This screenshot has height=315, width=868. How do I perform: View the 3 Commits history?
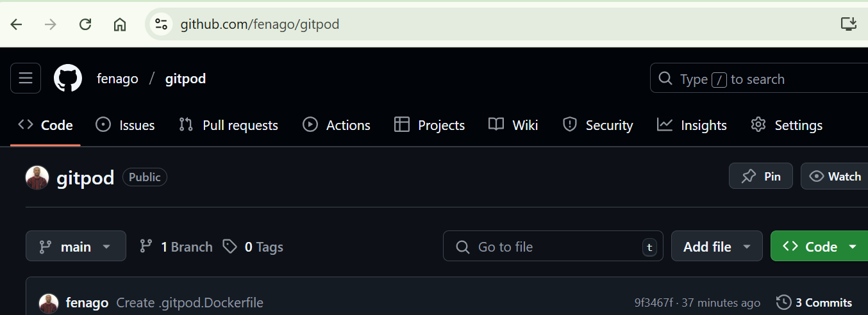[x=814, y=303]
